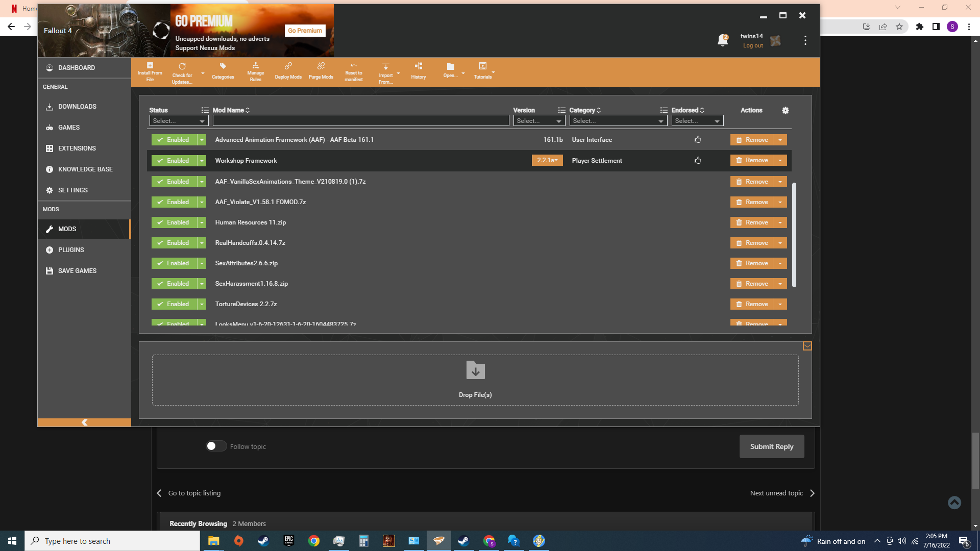Toggle Enabled for SexHarassment1.16.8.zip
The image size is (980, 551).
click(174, 284)
